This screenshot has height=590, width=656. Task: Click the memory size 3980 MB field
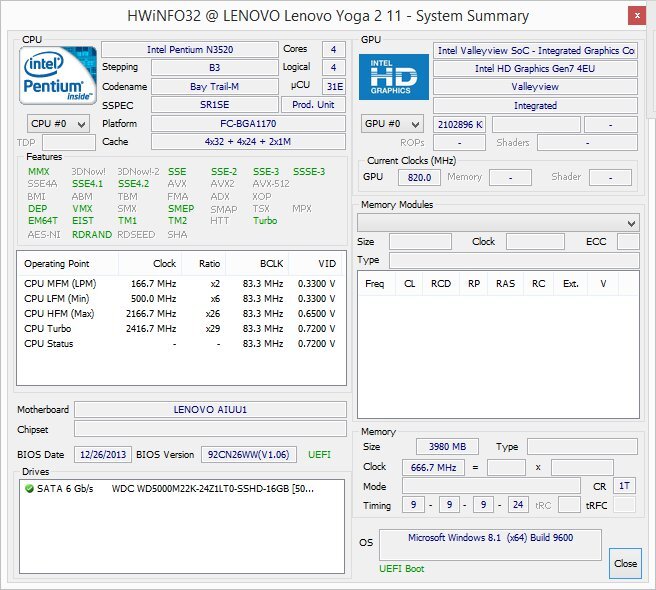447,446
